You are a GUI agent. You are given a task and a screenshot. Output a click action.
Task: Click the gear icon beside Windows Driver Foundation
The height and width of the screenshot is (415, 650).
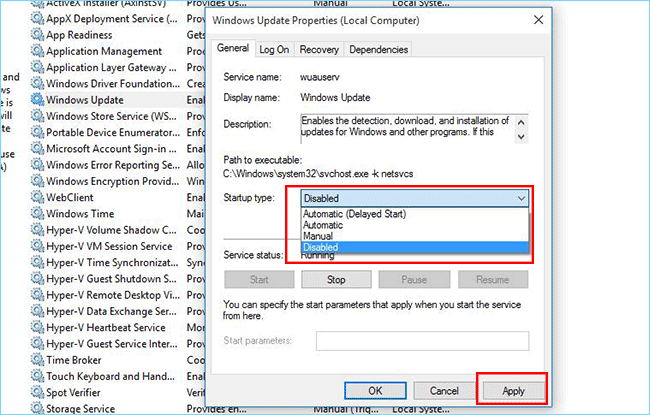click(37, 83)
